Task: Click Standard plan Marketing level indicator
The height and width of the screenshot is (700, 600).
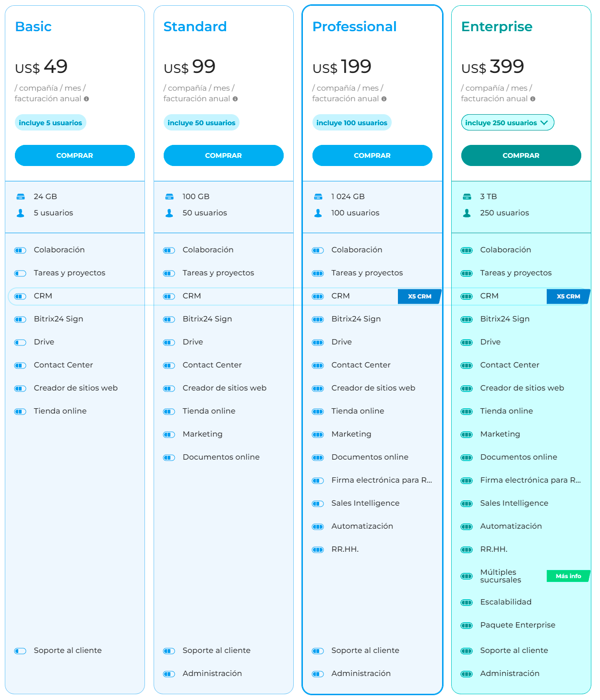Action: tap(169, 435)
